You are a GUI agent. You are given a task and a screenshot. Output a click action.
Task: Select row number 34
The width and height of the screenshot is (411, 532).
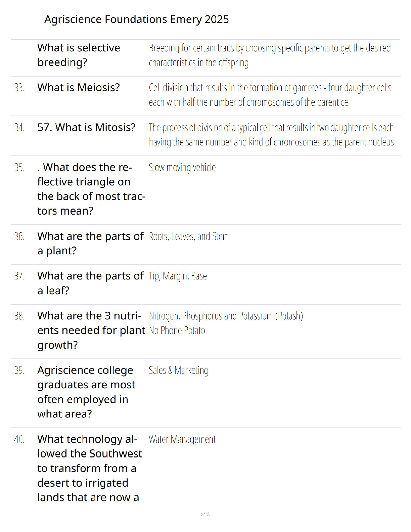coord(19,128)
